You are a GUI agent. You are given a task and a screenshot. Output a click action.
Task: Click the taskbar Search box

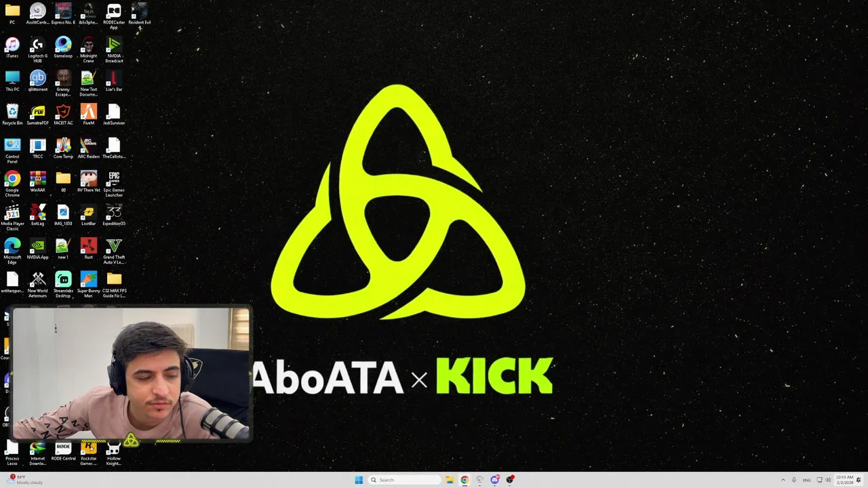[404, 480]
